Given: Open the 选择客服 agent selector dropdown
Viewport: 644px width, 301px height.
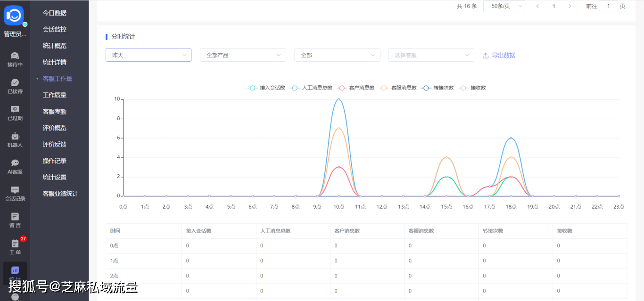Looking at the screenshot, I should point(431,55).
